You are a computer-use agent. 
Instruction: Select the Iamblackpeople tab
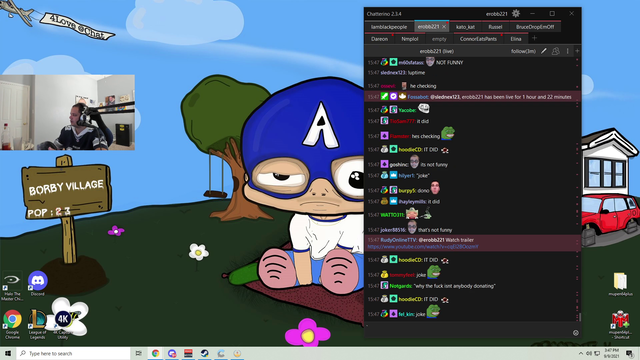[x=389, y=27]
